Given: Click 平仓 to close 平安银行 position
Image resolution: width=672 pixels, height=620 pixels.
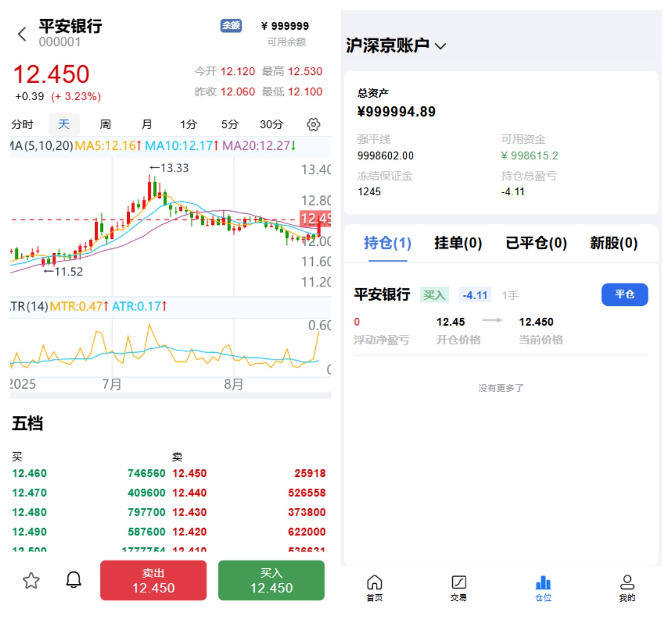Looking at the screenshot, I should click(624, 295).
